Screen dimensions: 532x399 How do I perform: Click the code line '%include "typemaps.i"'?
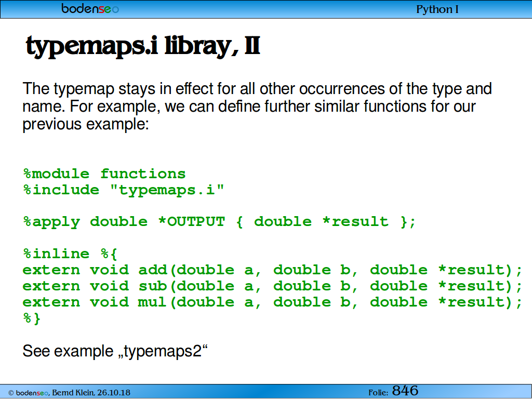click(124, 190)
